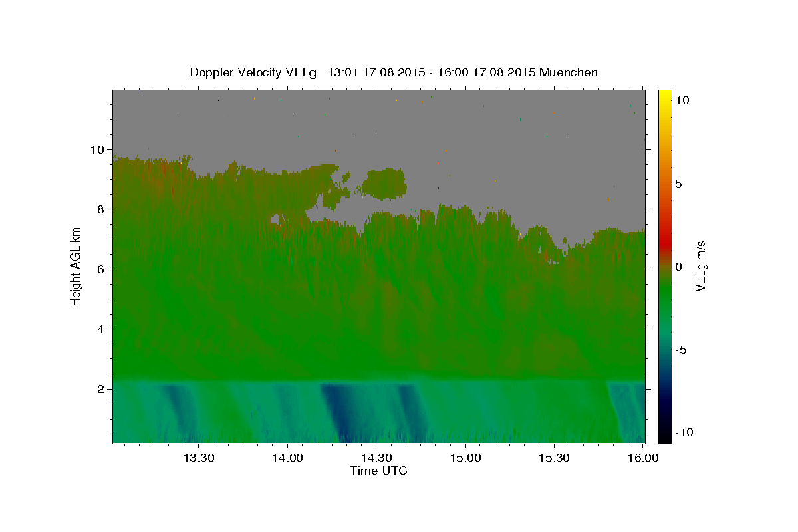Click the height tick label 8
The height and width of the screenshot is (532, 798).
coord(102,209)
